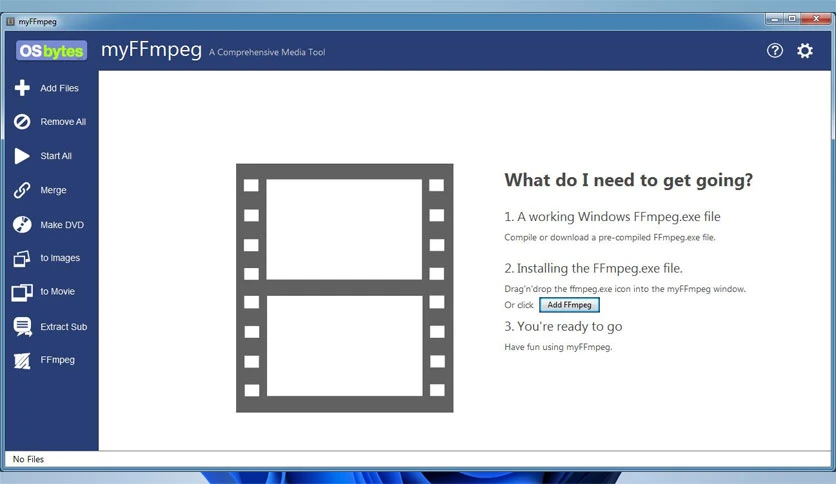The width and height of the screenshot is (836, 484).
Task: Select the Make DVD label
Action: (62, 225)
